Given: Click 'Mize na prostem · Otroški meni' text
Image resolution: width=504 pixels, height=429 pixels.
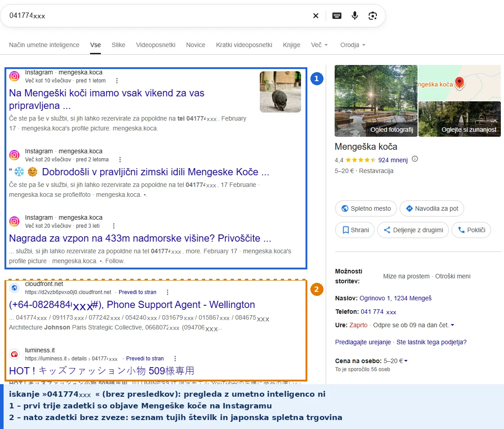Looking at the screenshot, I should (426, 276).
